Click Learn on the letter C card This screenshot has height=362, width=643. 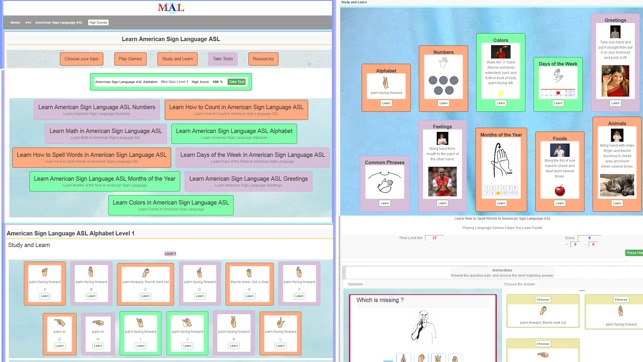click(146, 296)
